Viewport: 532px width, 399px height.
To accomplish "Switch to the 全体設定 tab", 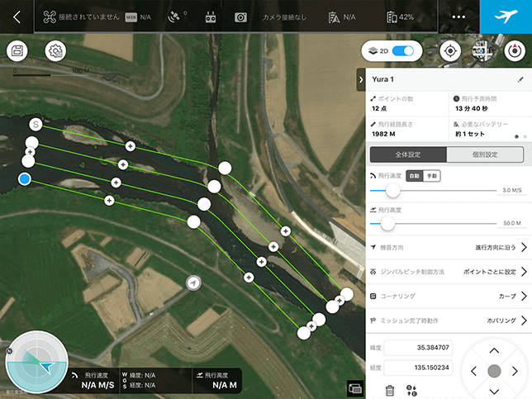I will [x=408, y=154].
